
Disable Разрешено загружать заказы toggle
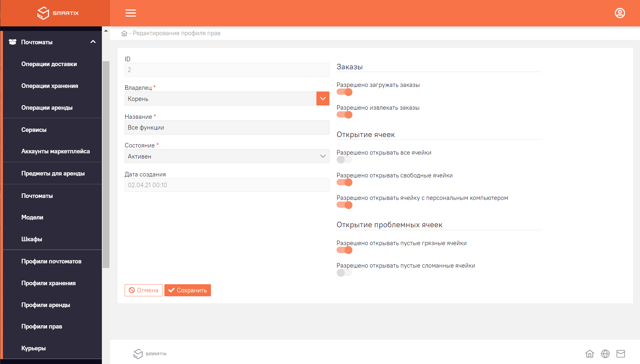pyautogui.click(x=344, y=92)
